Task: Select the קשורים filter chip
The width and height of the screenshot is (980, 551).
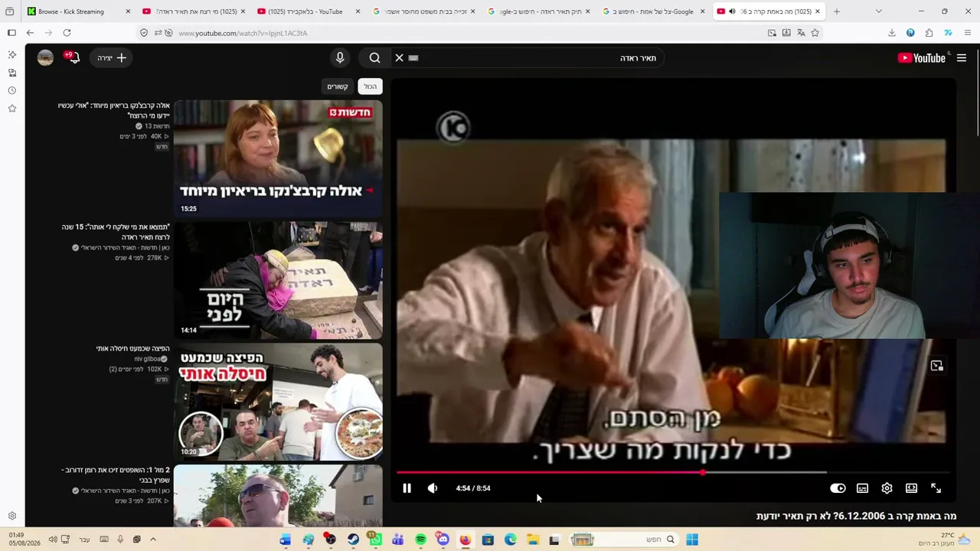Action: (x=338, y=86)
